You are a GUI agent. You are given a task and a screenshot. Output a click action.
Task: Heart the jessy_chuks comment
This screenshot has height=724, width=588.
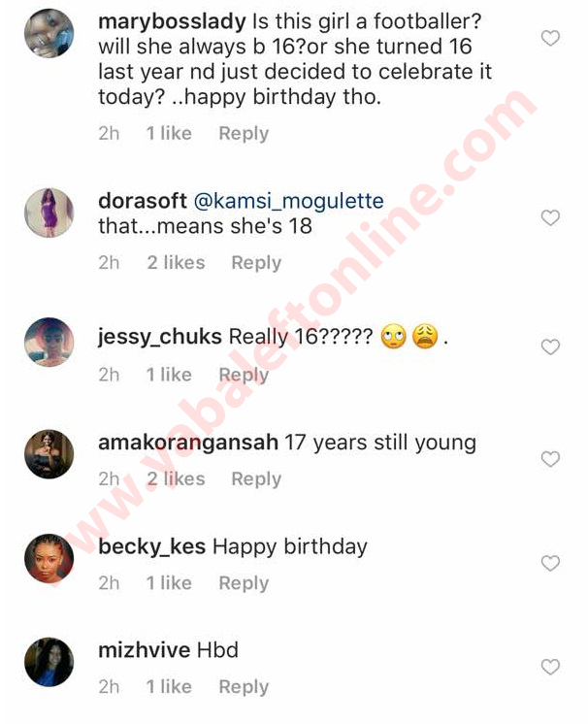tap(549, 346)
